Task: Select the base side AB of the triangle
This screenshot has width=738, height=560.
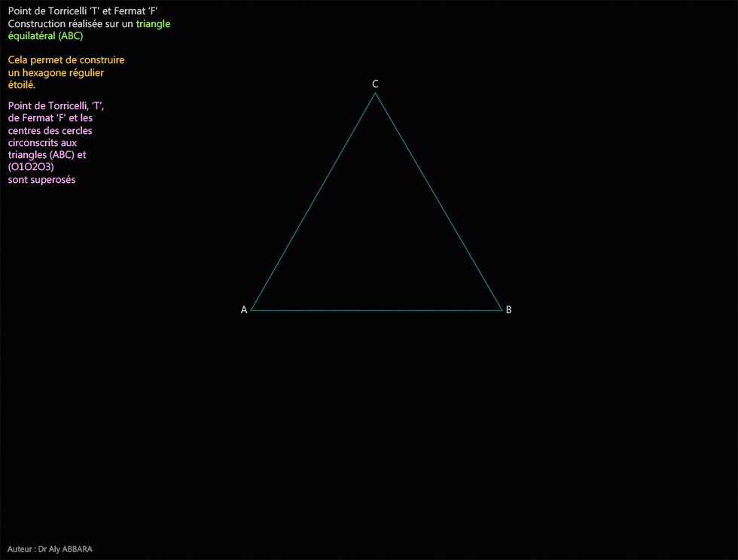Action: (x=377, y=309)
